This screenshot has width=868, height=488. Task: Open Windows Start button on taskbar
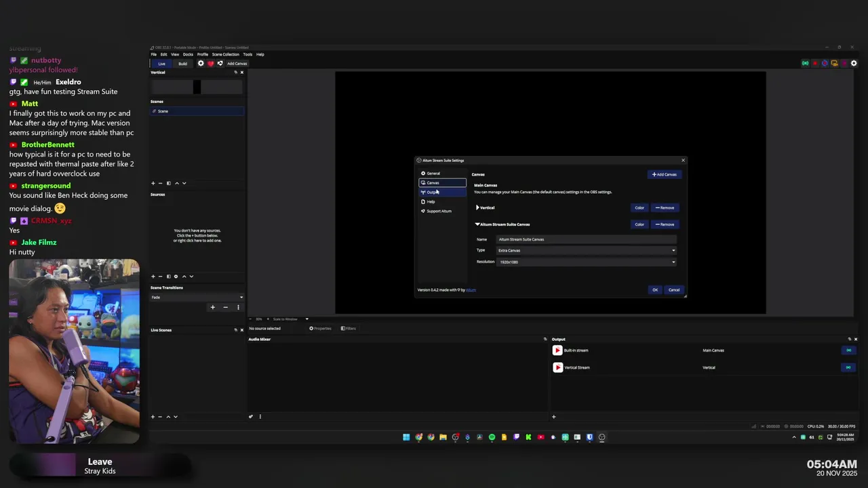click(x=406, y=437)
